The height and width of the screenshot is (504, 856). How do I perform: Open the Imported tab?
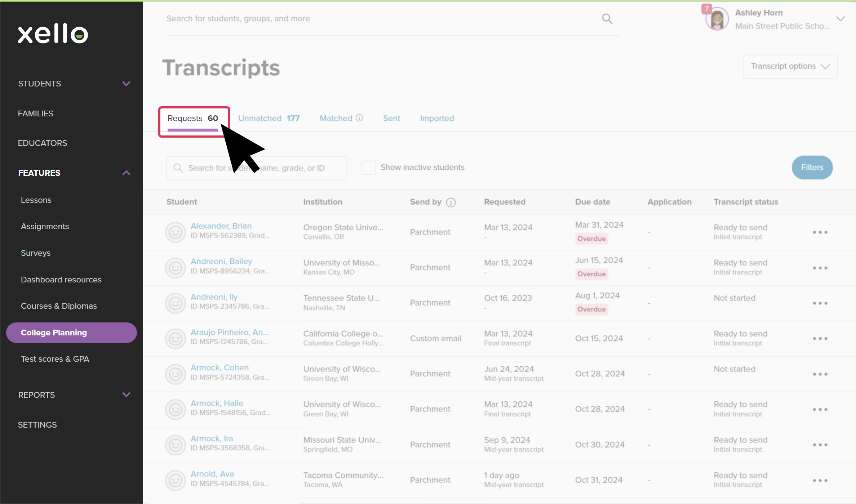coord(437,118)
